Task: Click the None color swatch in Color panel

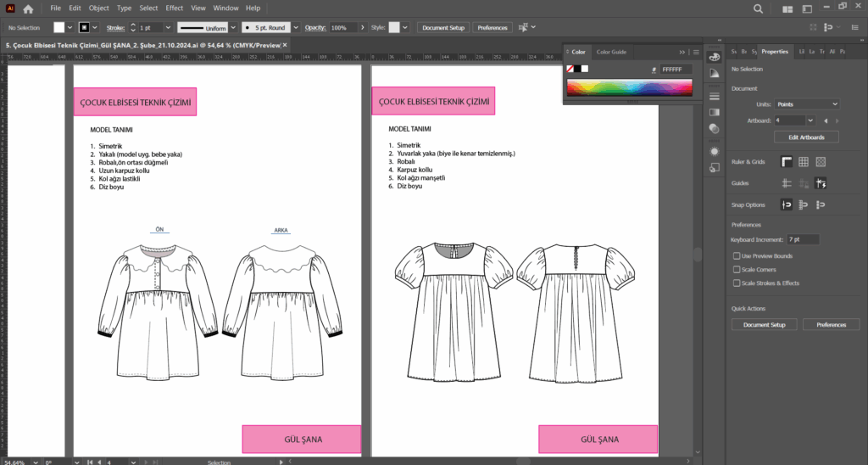Action: pyautogui.click(x=570, y=68)
